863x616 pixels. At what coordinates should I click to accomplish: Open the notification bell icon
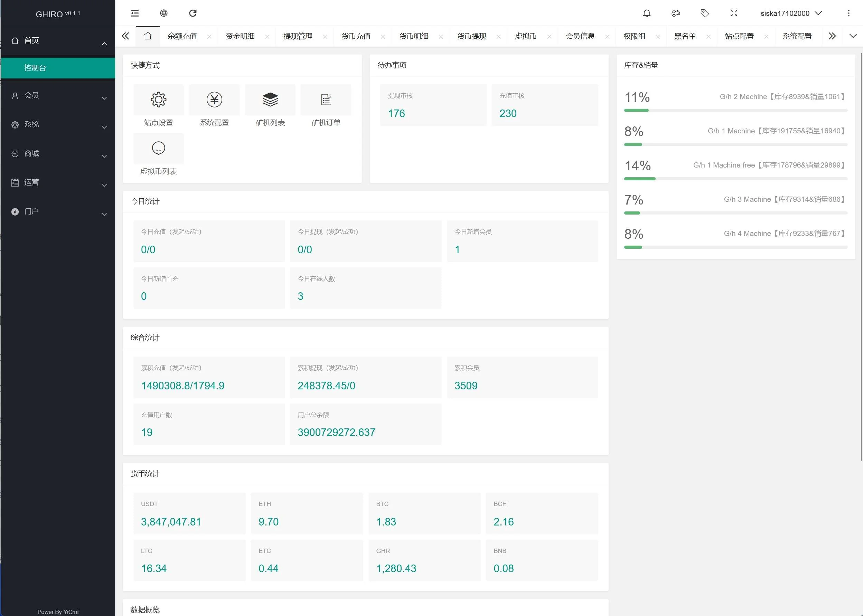[647, 13]
